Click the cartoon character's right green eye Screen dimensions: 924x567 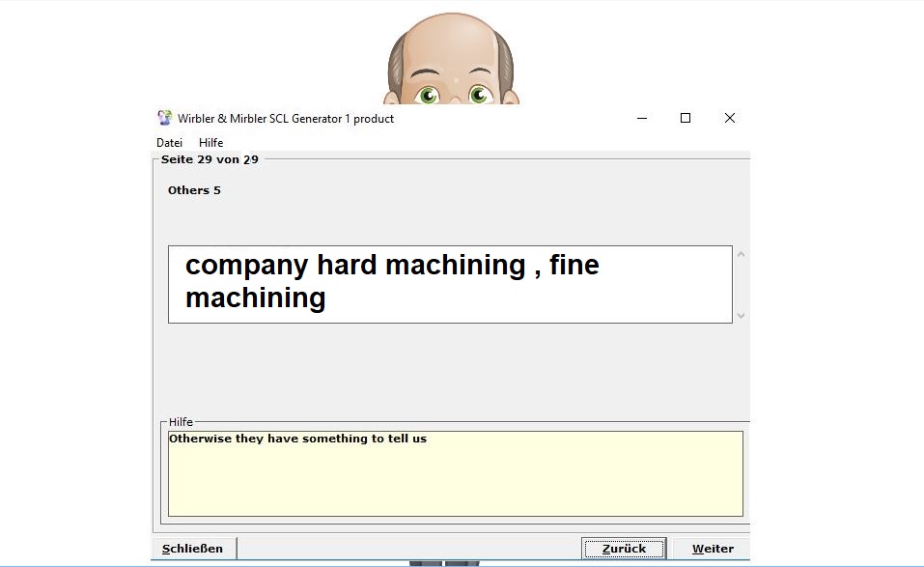click(479, 95)
